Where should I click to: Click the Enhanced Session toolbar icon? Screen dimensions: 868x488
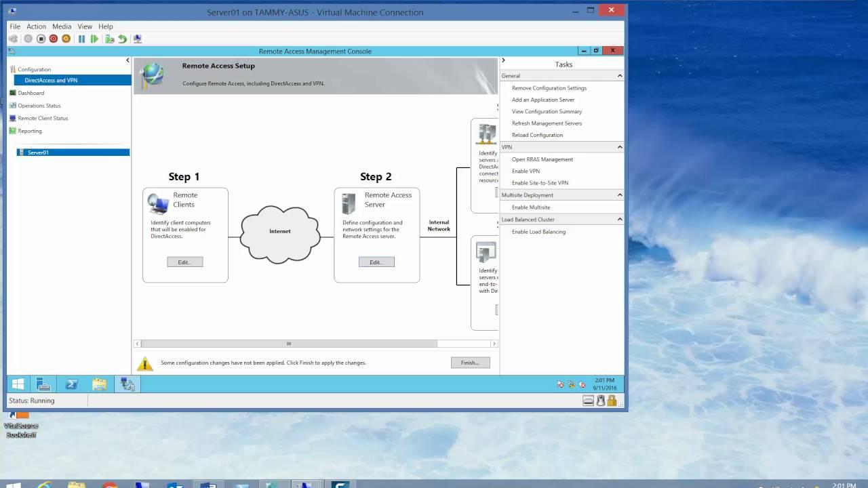[x=138, y=39]
